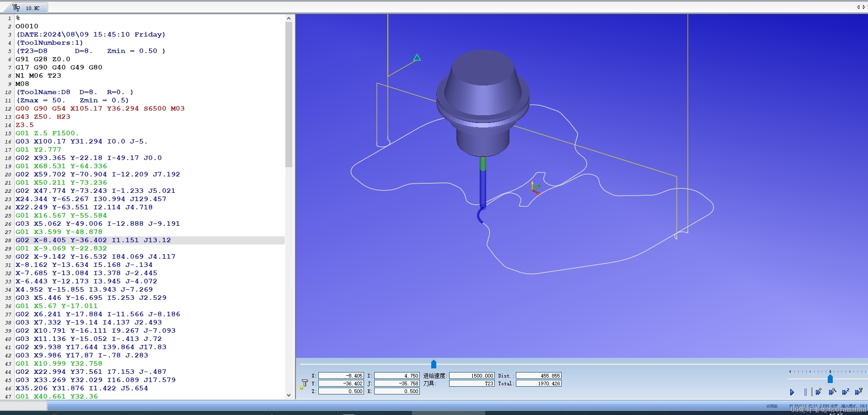Image resolution: width=868 pixels, height=415 pixels.
Task: Select line G02 X93.365 Y-22.18
Action: pyautogui.click(x=89, y=158)
